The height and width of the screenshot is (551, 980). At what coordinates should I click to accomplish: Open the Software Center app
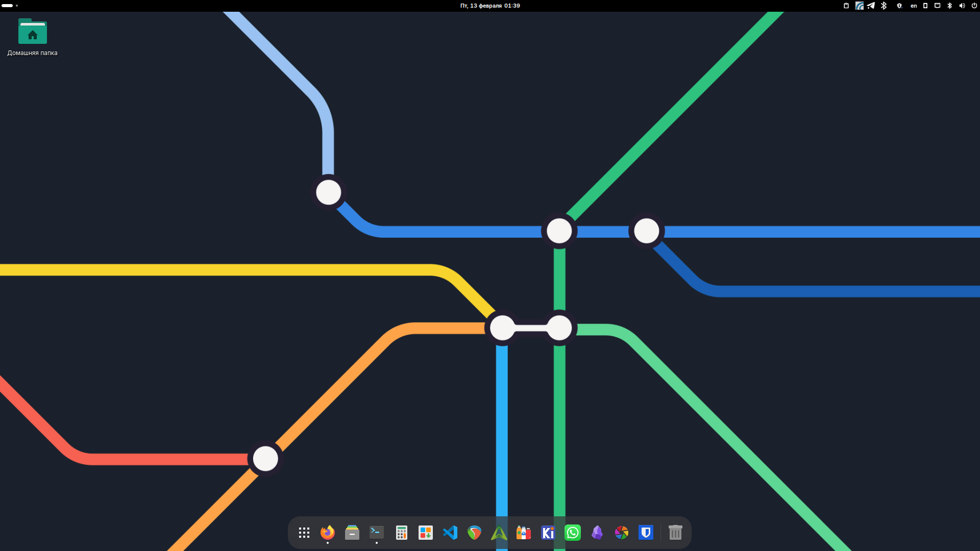tap(426, 533)
